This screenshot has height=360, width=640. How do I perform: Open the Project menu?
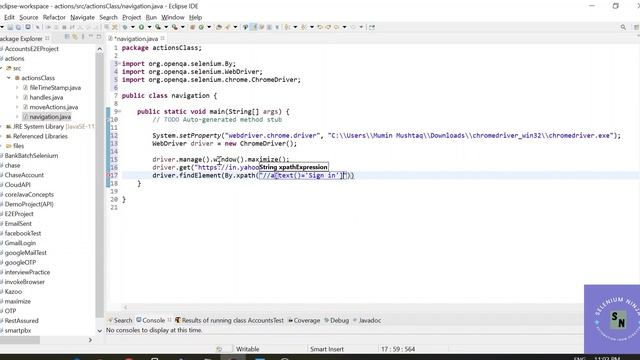[131, 17]
